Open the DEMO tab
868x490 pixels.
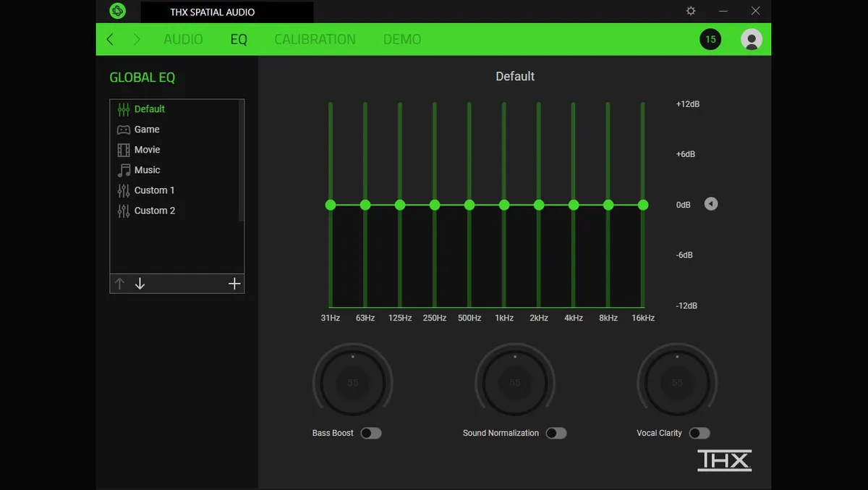[402, 39]
